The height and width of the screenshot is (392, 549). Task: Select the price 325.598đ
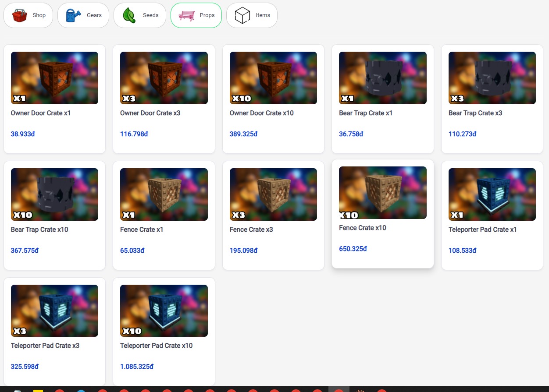25,367
